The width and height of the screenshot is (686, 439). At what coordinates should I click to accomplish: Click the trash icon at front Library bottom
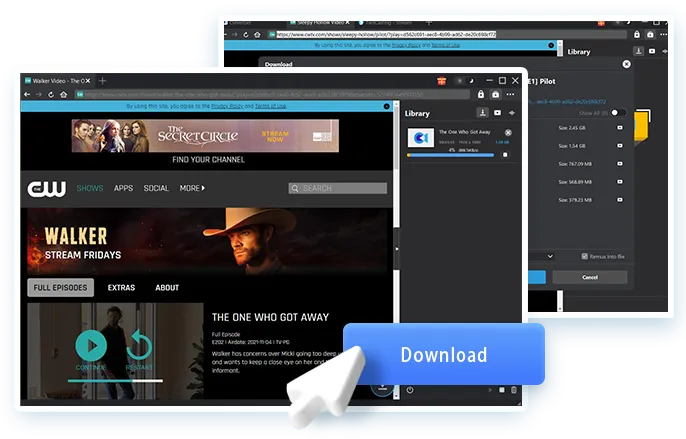point(514,390)
